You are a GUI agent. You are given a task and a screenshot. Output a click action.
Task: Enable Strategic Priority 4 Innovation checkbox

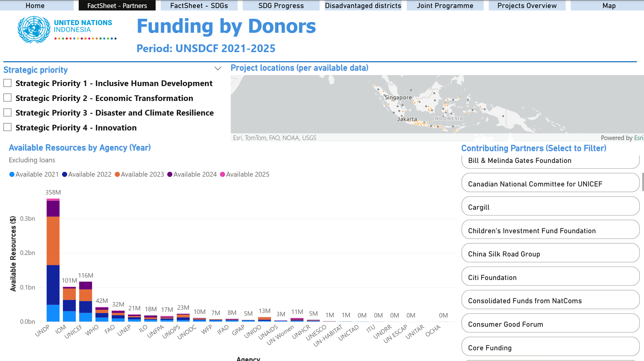7,127
